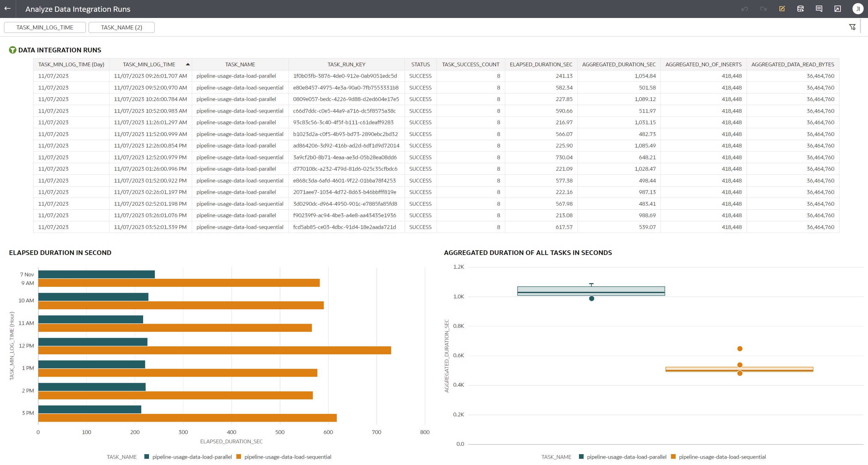This screenshot has width=868, height=465.
Task: Select the ELAPSED_DURATION_SEC column header
Action: (x=541, y=64)
